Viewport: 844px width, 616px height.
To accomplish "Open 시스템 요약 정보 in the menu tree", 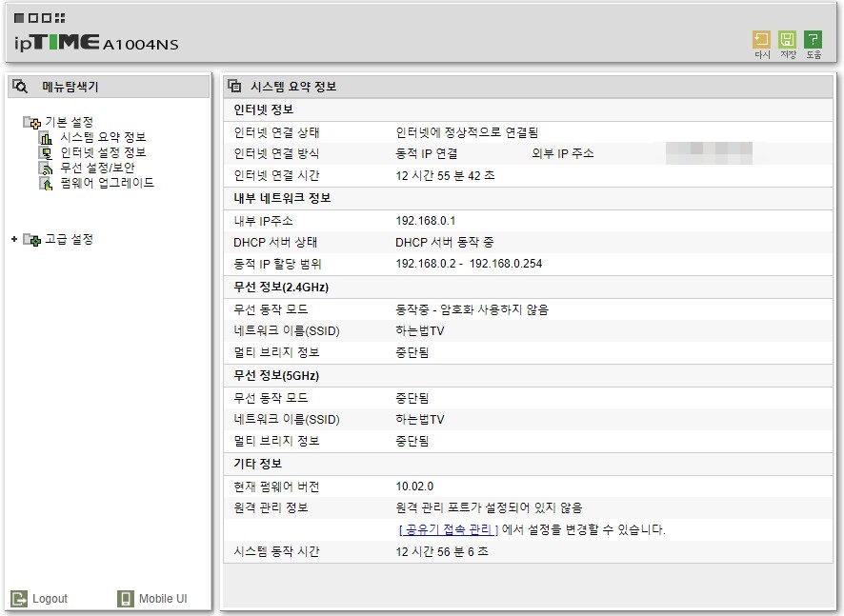I will click(x=103, y=137).
